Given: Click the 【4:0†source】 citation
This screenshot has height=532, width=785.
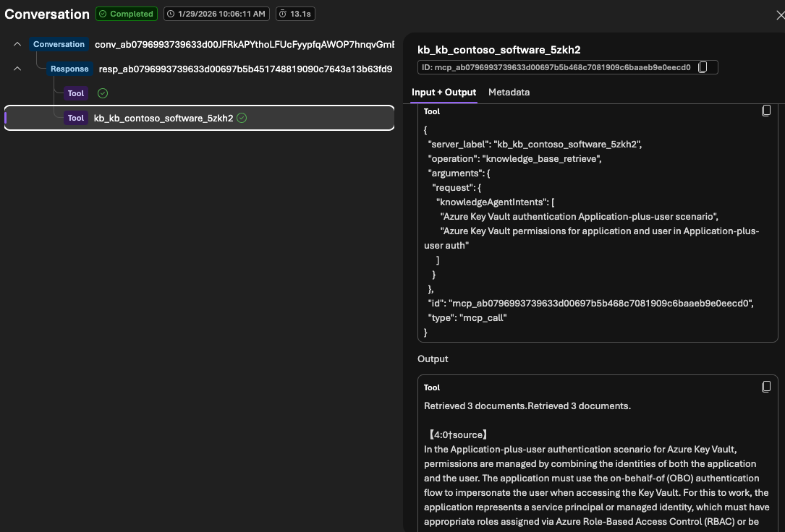Looking at the screenshot, I should [456, 434].
